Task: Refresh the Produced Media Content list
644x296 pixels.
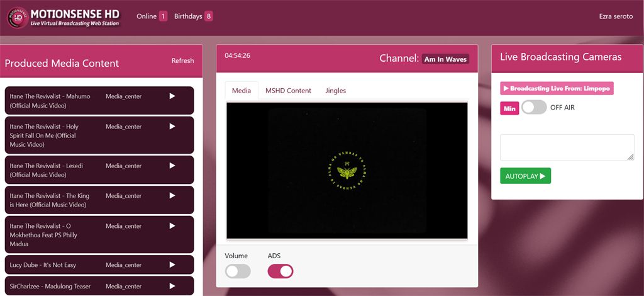Action: [182, 61]
